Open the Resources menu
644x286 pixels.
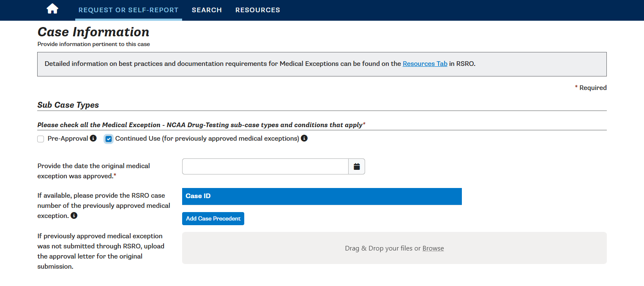click(258, 10)
